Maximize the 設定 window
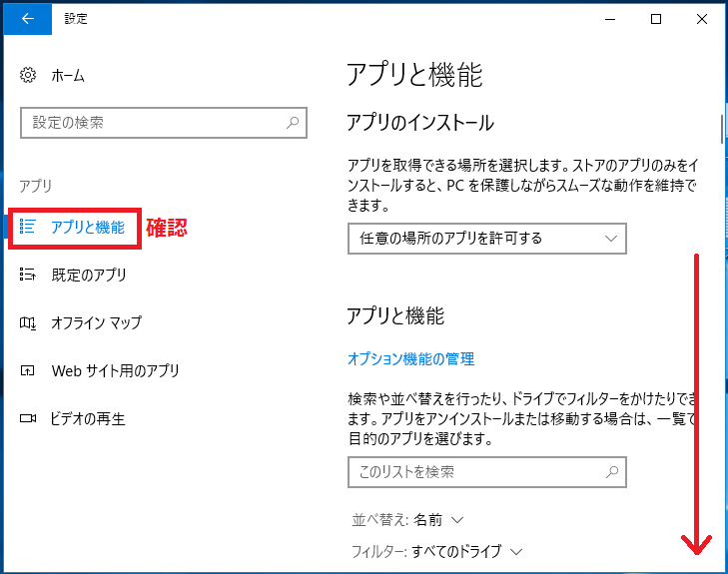The width and height of the screenshot is (728, 574). coord(655,19)
